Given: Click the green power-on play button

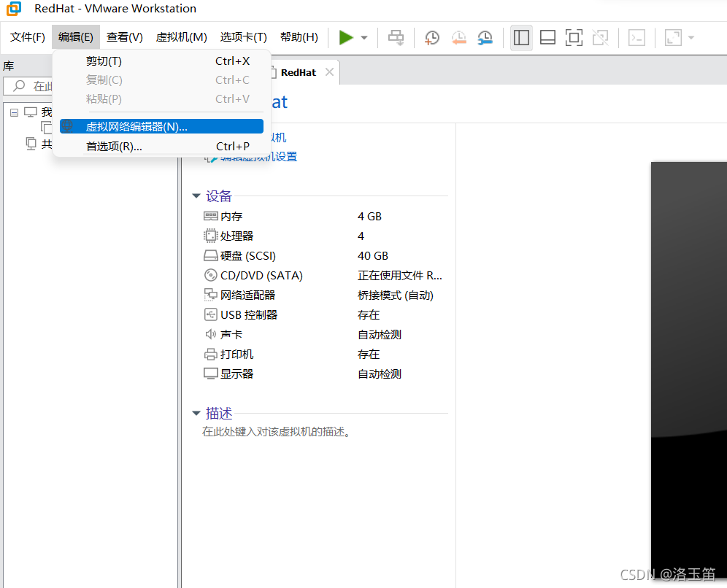Looking at the screenshot, I should 346,37.
